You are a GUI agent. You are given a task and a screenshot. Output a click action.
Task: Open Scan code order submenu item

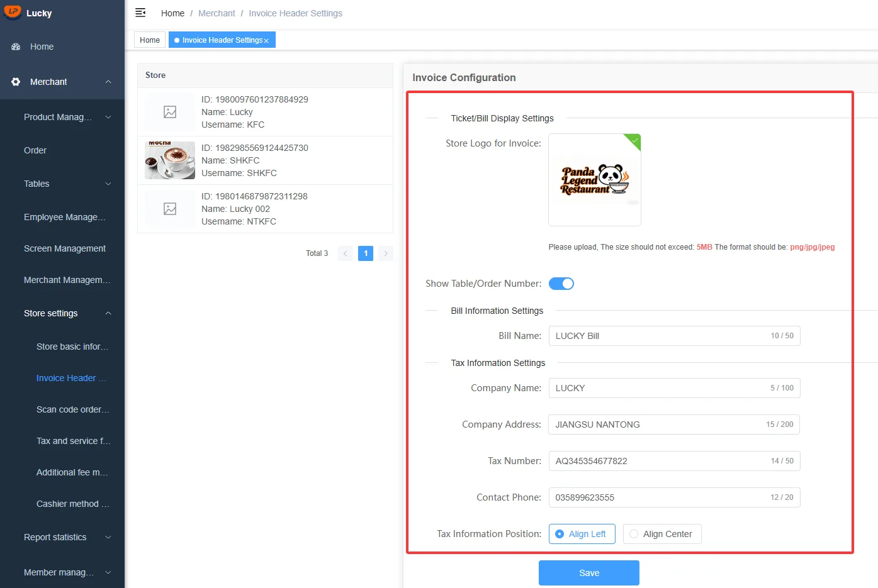(62, 409)
